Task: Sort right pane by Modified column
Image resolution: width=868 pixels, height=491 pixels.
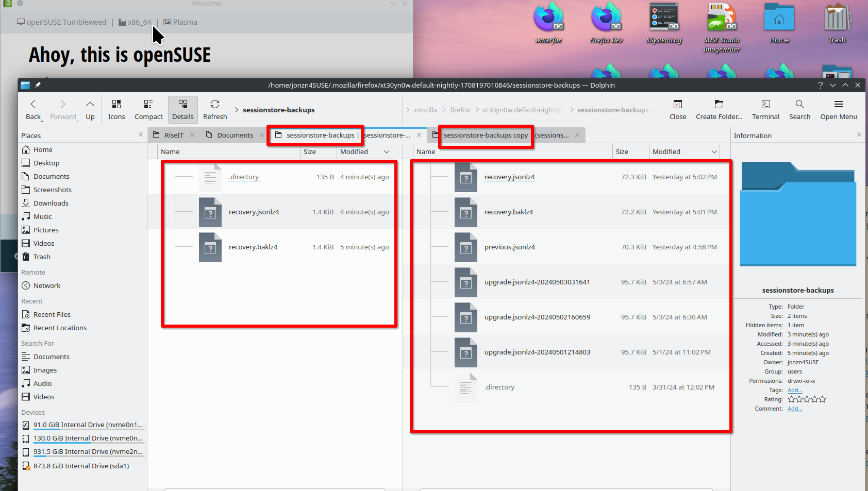Action: point(685,151)
